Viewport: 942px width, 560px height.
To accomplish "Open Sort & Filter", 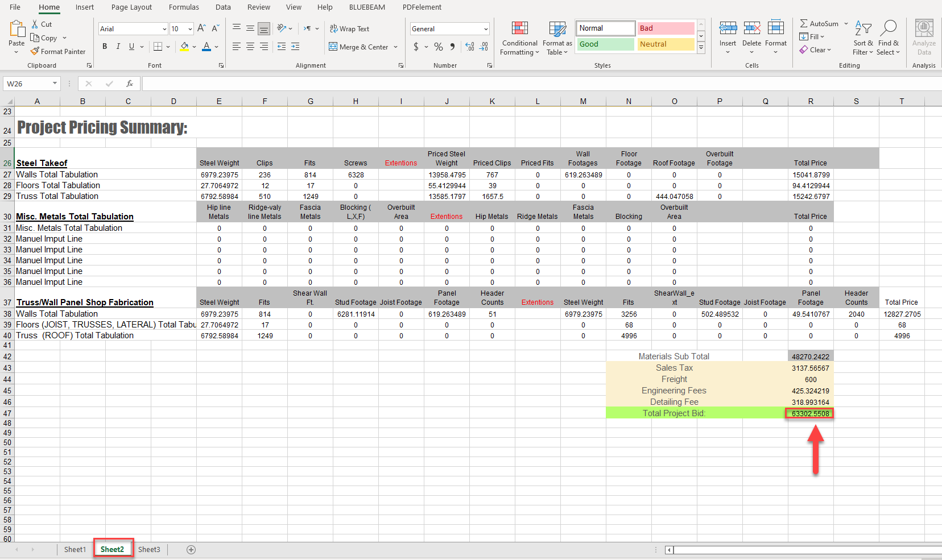I will [x=862, y=38].
